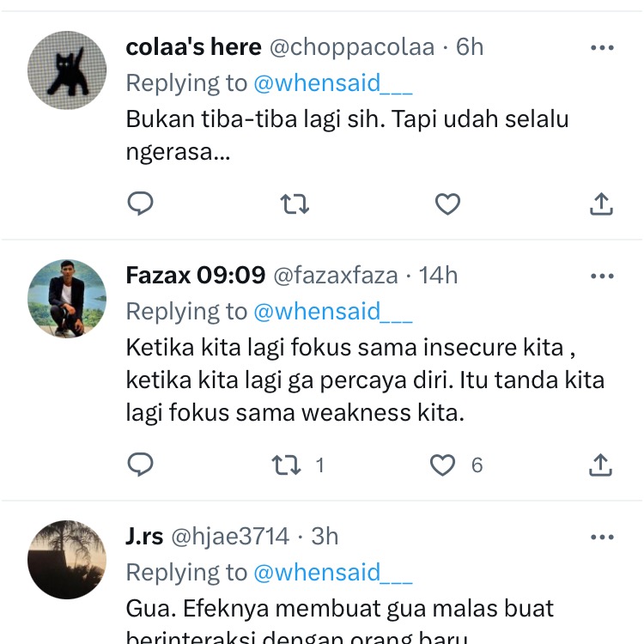Image resolution: width=644 pixels, height=644 pixels.
Task: Open J.rs sunset profile picture
Action: point(67,559)
